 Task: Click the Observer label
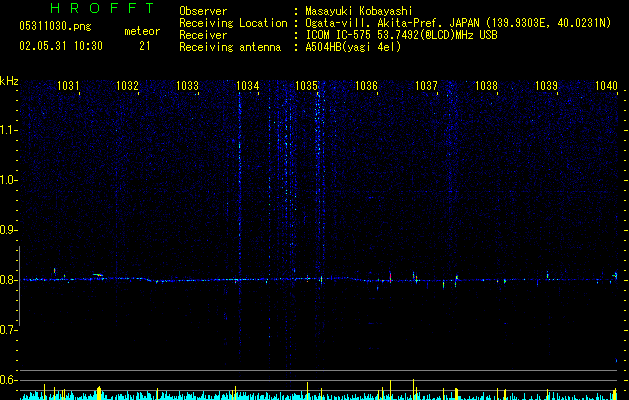click(203, 11)
